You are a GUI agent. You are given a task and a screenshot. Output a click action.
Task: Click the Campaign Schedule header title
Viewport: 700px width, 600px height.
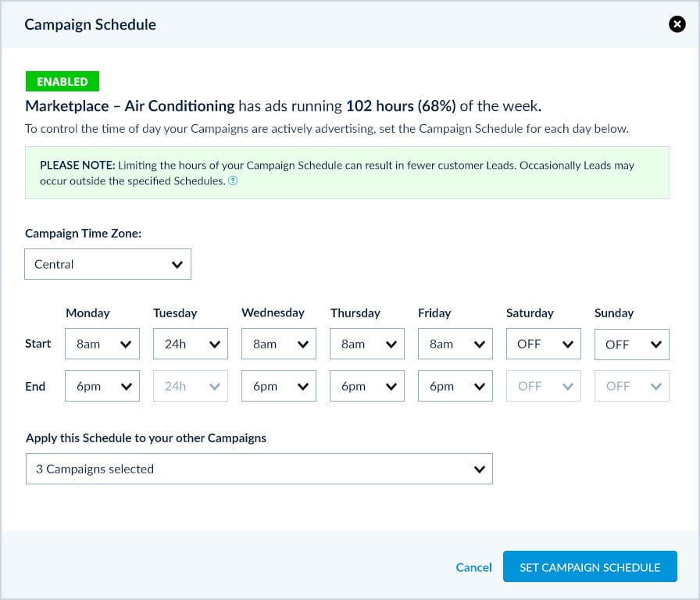click(x=90, y=24)
